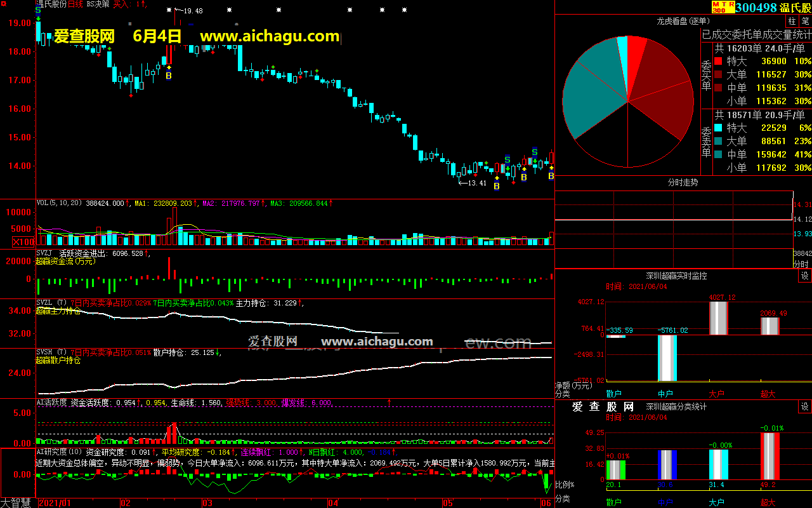This screenshot has height=508, width=812.
Task: Click the 分时 tab beside intraday chart
Action: pyautogui.click(x=801, y=264)
